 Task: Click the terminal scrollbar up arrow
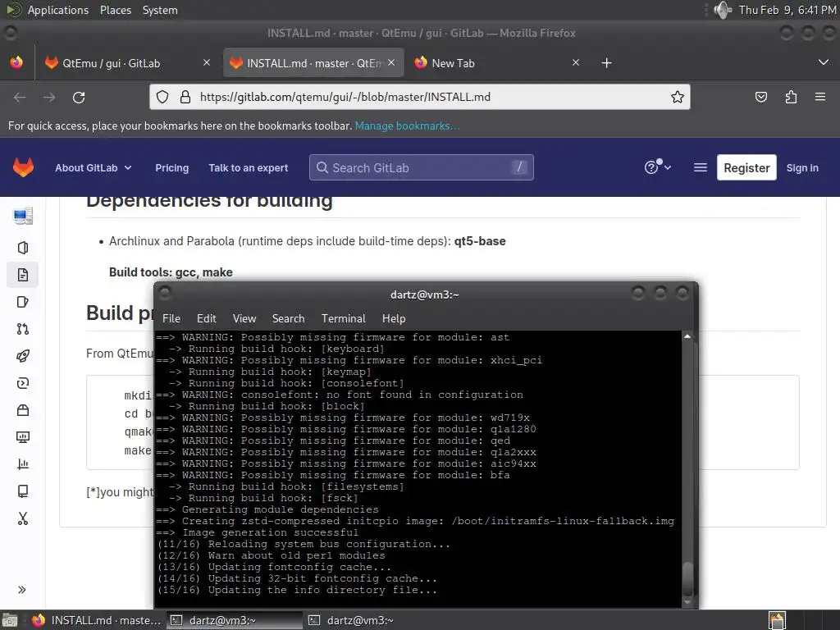pyautogui.click(x=687, y=336)
